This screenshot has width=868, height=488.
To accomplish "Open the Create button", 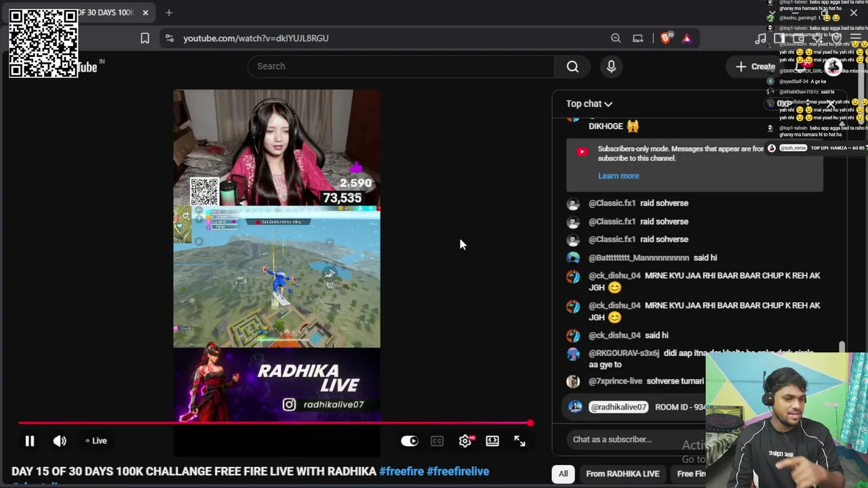I will (x=755, y=66).
